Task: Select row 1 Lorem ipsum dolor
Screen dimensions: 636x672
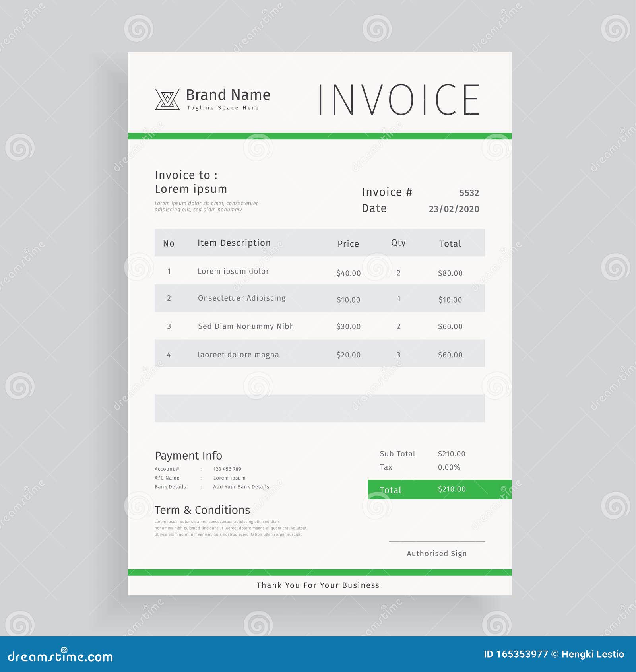Action: (x=233, y=271)
